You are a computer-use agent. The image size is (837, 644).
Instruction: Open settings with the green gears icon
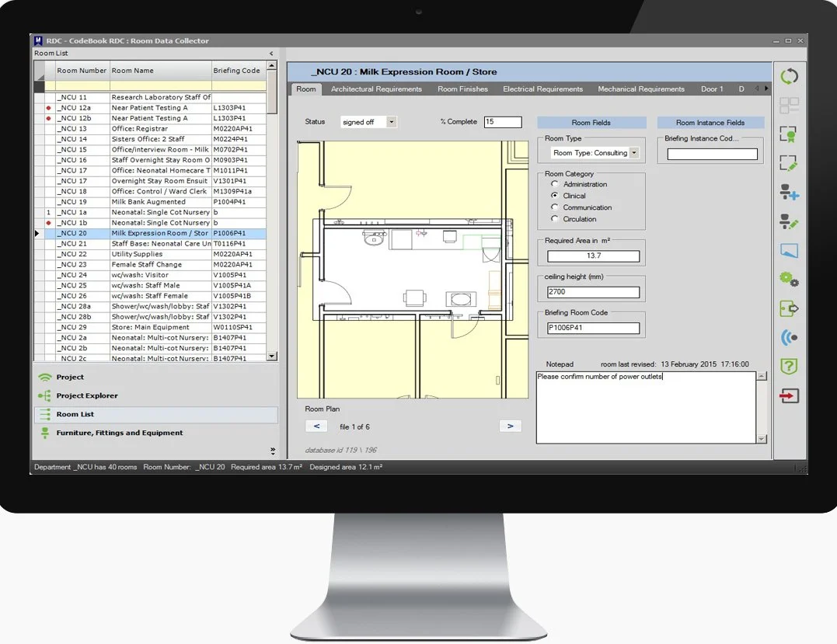point(789,279)
